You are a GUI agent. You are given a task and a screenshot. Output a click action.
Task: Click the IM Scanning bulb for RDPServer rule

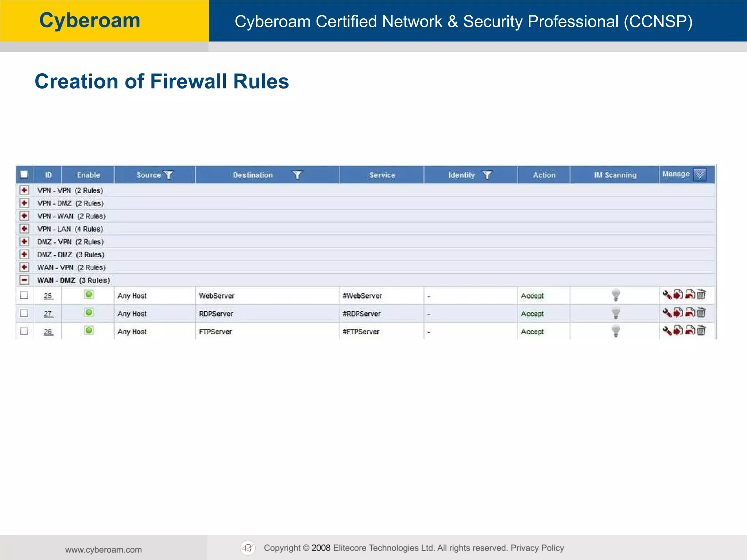(616, 313)
